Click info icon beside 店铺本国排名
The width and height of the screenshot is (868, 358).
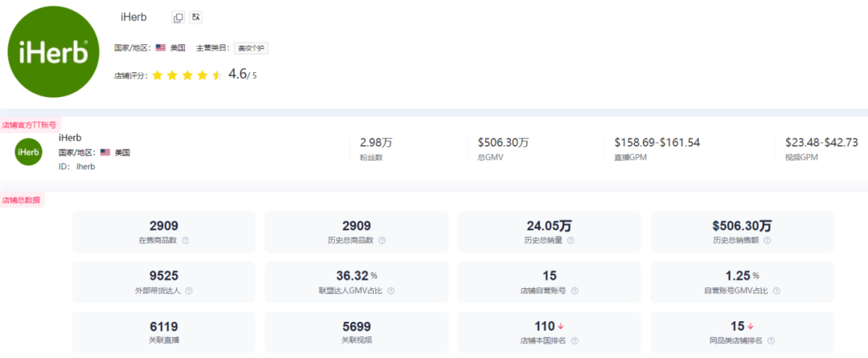click(x=575, y=341)
